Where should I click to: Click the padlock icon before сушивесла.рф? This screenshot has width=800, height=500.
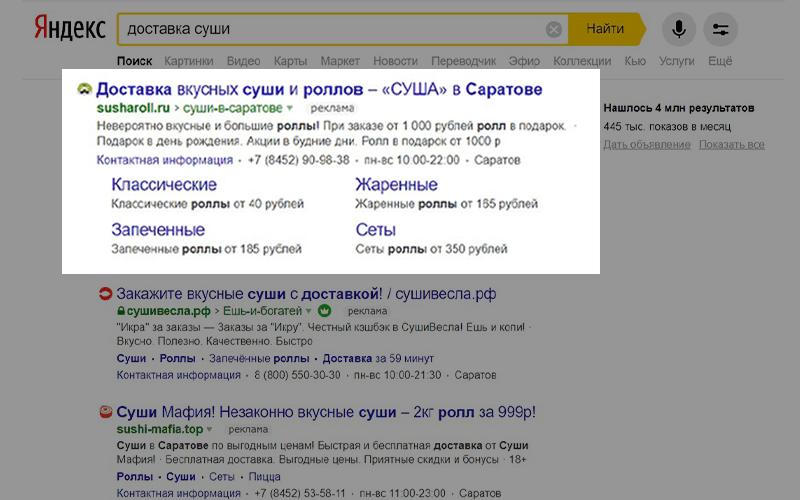coord(121,310)
